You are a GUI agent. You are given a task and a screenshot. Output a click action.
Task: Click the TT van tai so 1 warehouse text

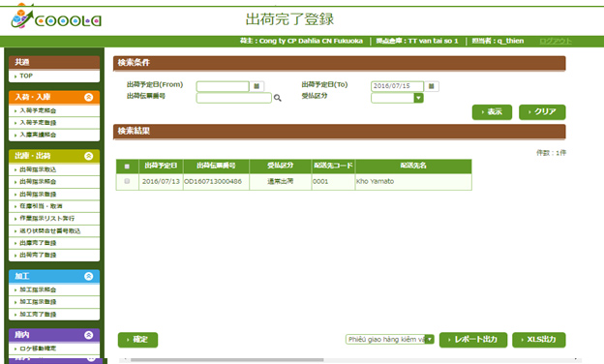pos(434,41)
